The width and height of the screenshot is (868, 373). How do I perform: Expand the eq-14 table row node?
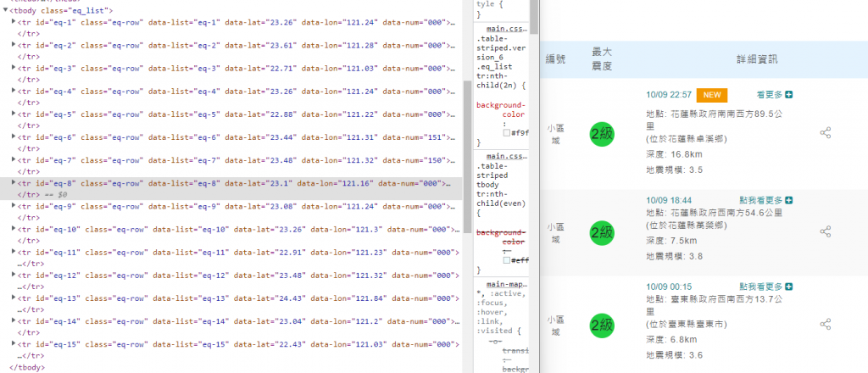(14, 321)
